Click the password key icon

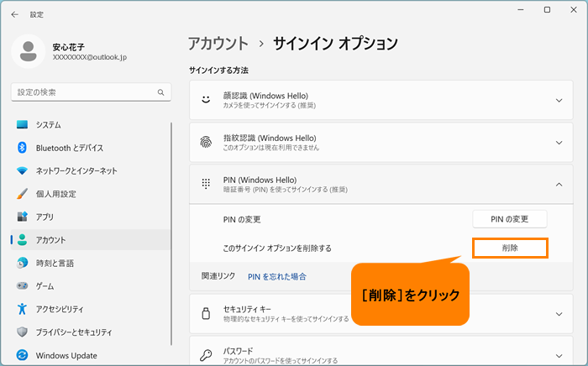[206, 355]
